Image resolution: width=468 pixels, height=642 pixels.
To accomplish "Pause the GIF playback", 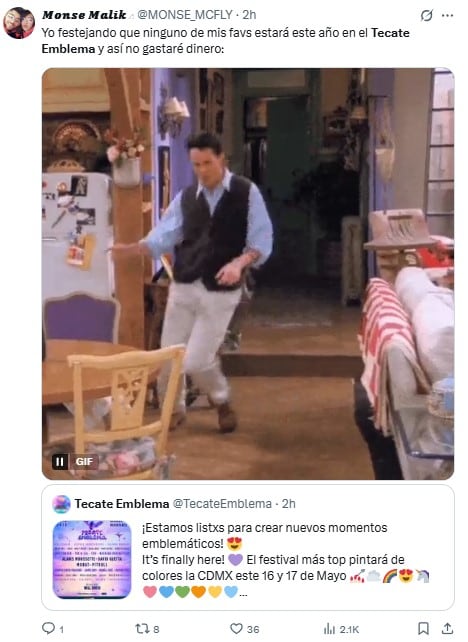I will click(x=60, y=461).
